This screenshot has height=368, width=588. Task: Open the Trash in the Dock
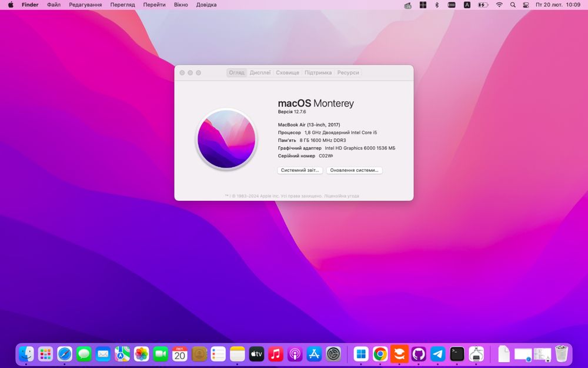tap(562, 354)
